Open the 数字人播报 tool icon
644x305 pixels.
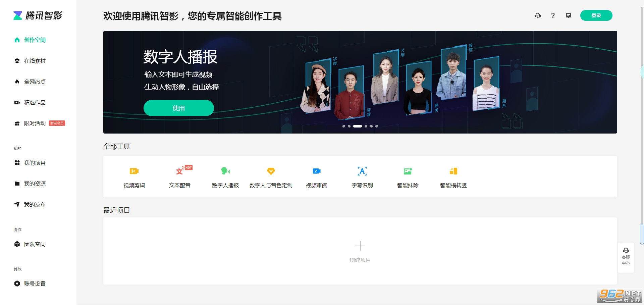[225, 171]
